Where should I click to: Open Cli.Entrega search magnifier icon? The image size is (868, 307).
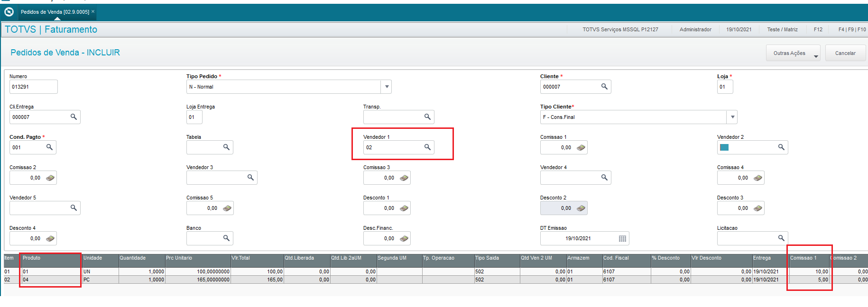click(74, 117)
